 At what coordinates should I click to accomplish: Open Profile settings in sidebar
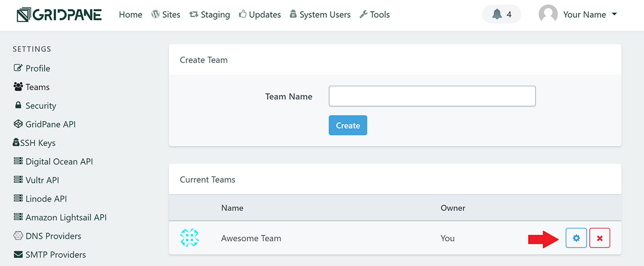[32, 68]
